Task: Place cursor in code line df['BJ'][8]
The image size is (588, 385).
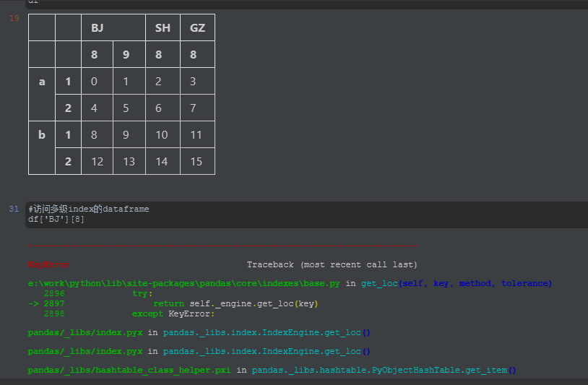Action: coord(56,219)
